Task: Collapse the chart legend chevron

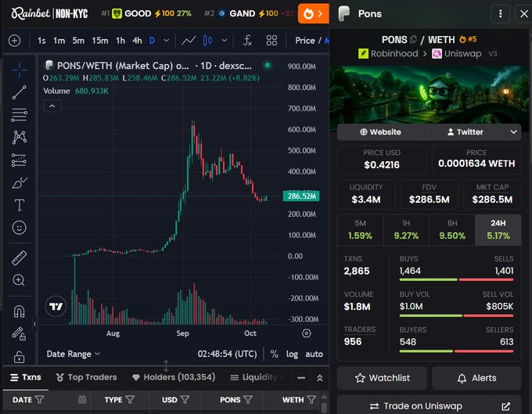Action: click(x=52, y=106)
